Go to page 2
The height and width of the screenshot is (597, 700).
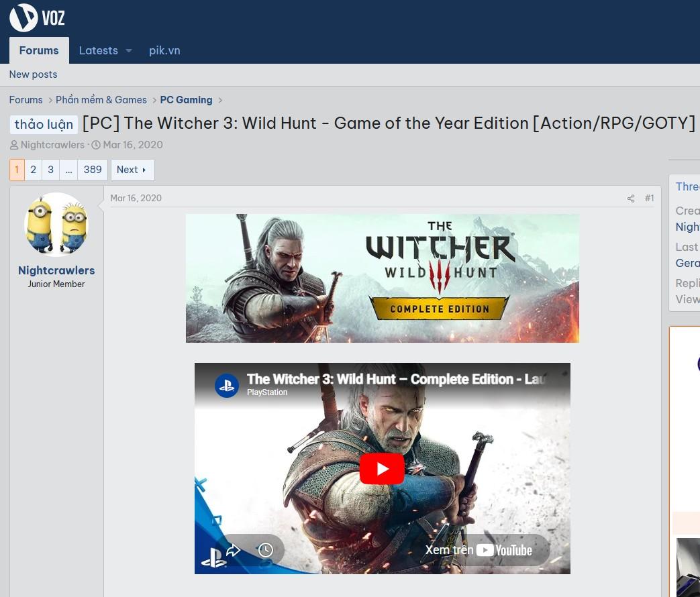coord(33,170)
